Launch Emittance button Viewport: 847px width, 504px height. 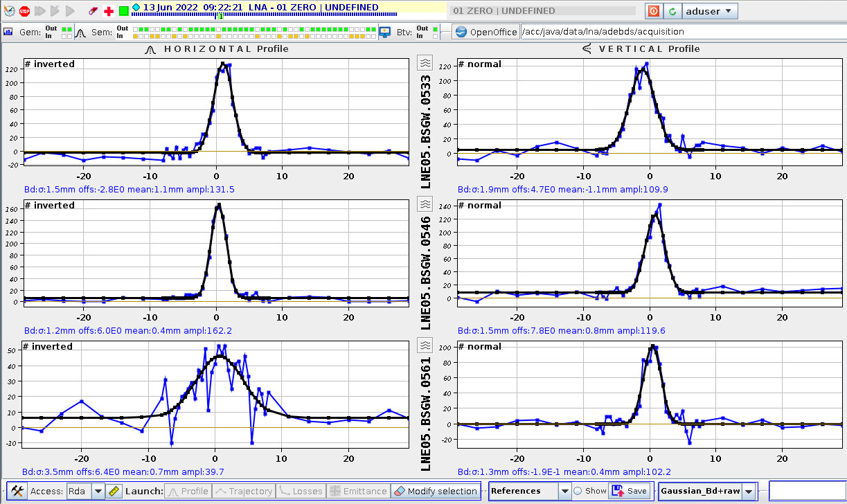tap(358, 491)
